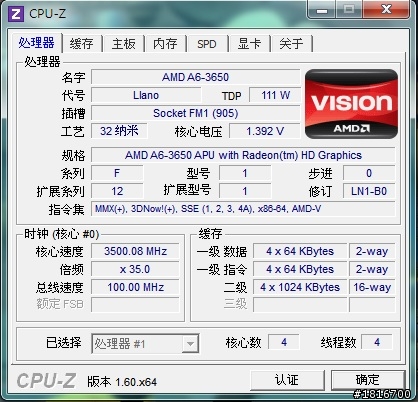Click the 线程数 value 4
The image size is (418, 402).
click(377, 342)
